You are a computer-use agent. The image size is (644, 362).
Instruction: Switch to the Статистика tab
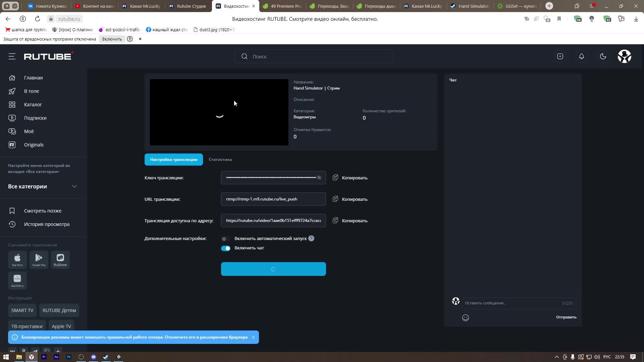pos(220,160)
